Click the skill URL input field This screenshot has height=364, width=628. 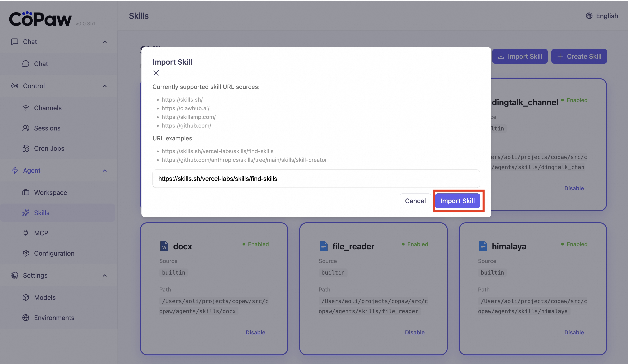(x=316, y=179)
